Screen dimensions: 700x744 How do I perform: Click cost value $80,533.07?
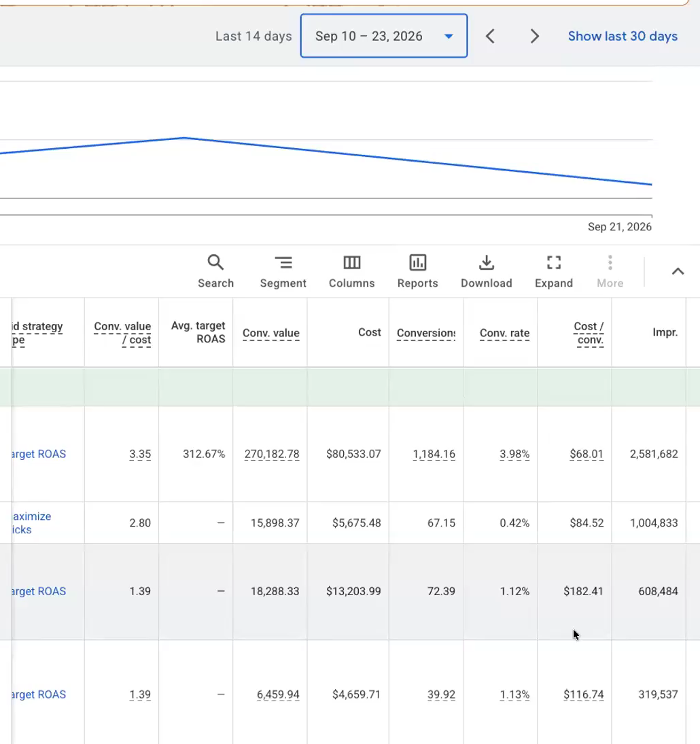[x=353, y=454]
